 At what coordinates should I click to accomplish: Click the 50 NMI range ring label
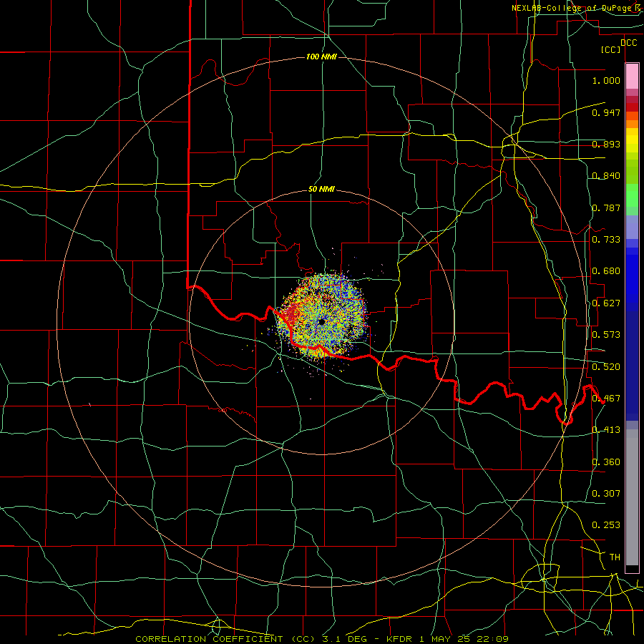tap(321, 190)
